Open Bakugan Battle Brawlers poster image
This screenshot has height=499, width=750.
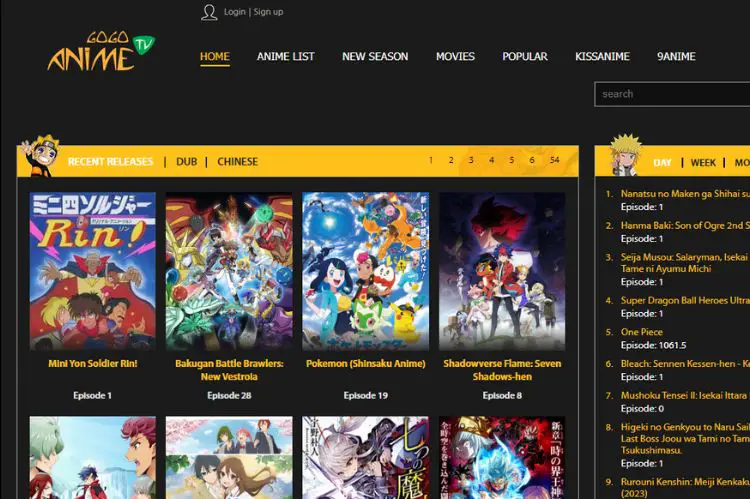229,271
